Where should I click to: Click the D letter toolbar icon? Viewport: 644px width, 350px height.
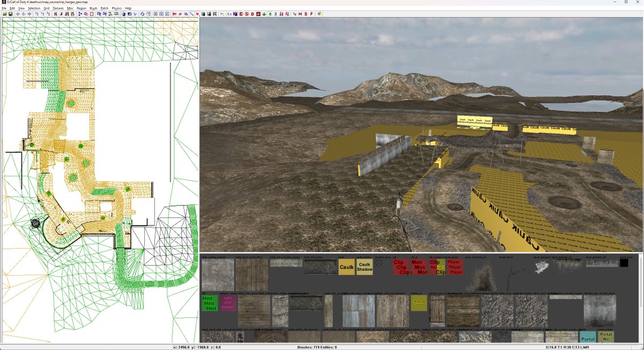click(x=252, y=14)
